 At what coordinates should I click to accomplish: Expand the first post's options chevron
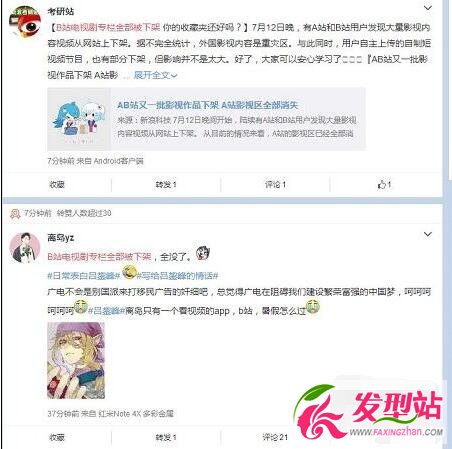tap(428, 8)
